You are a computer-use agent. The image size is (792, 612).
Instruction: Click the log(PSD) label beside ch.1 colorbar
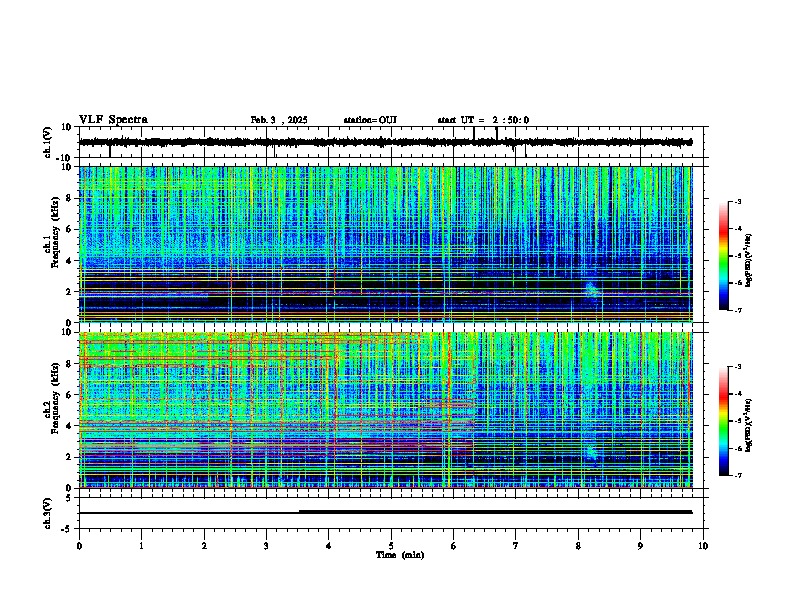748,260
